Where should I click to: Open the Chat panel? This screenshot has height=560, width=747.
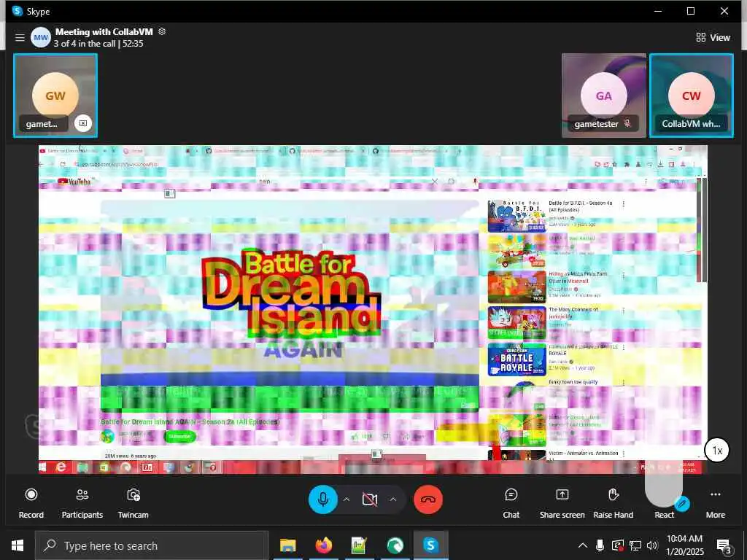click(511, 503)
